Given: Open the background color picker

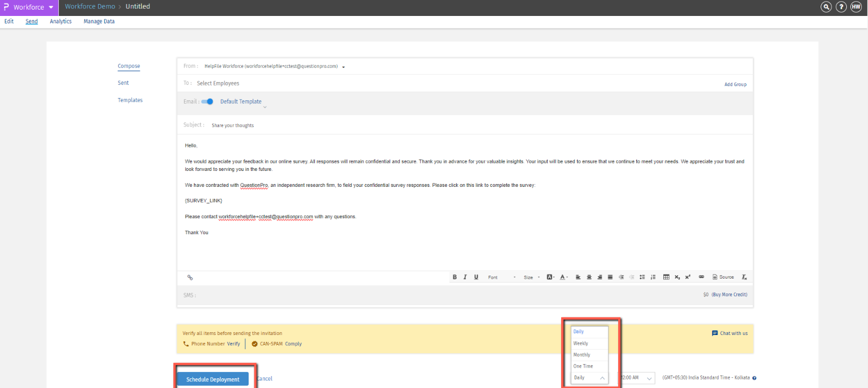Looking at the screenshot, I should click(x=550, y=277).
